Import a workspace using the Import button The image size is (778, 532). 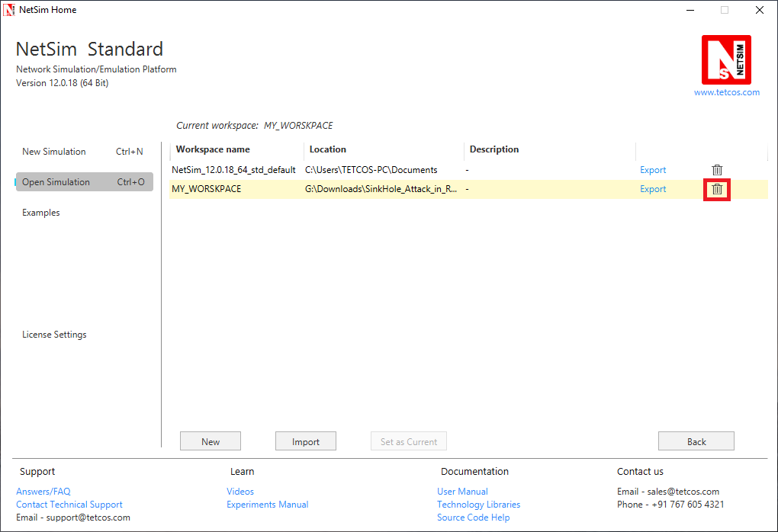(305, 441)
